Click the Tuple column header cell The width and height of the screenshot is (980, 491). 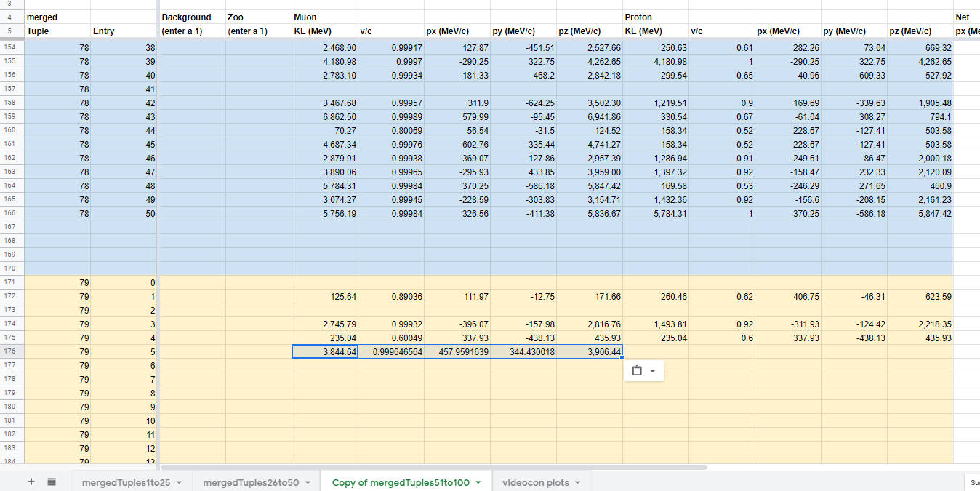pyautogui.click(x=57, y=31)
